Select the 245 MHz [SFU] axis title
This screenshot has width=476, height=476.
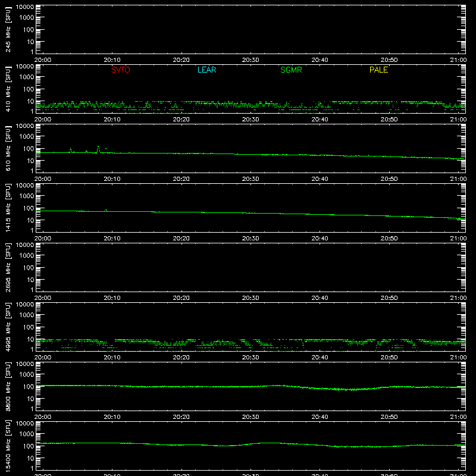tap(8, 30)
